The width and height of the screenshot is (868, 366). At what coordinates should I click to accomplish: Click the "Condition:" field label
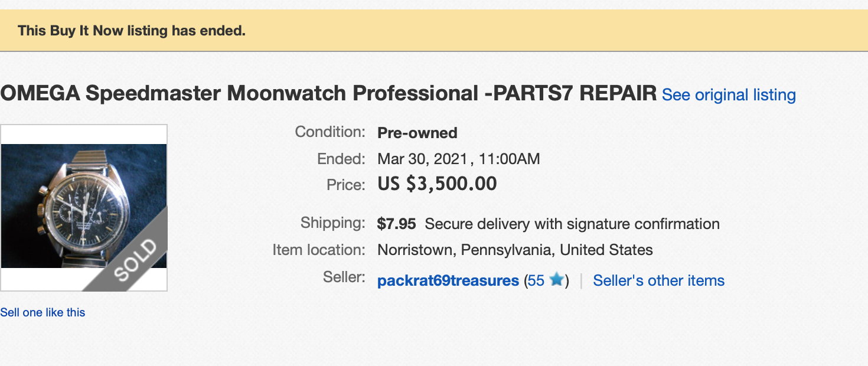pos(330,132)
